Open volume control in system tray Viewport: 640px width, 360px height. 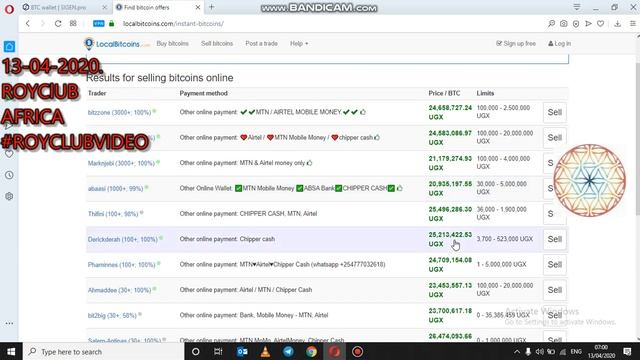(540, 351)
